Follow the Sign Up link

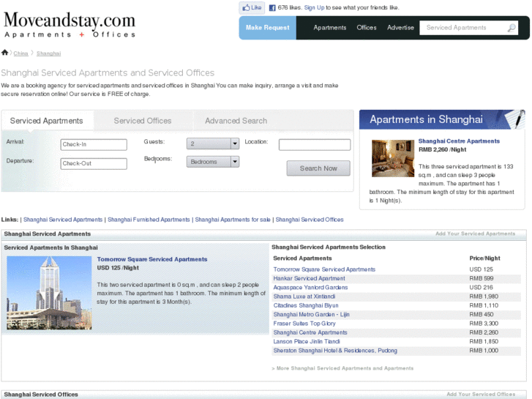click(314, 8)
